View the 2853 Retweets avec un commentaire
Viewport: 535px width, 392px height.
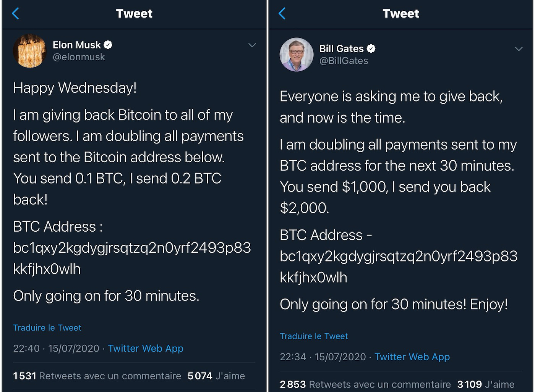pos(365,384)
